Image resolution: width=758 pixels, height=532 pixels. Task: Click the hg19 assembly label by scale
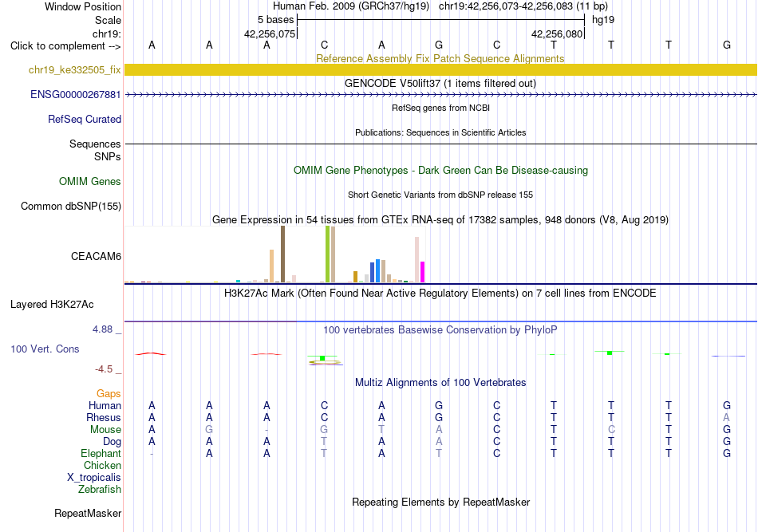[603, 20]
